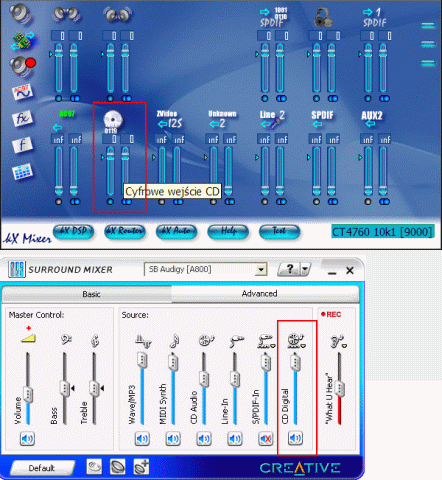This screenshot has width=442, height=480.
Task: Click the headphones output icon in kX Mixer
Action: [x=323, y=17]
